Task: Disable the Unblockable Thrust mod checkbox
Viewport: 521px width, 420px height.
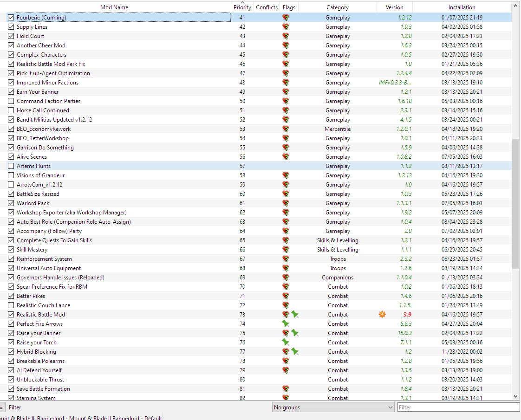Action: pyautogui.click(x=11, y=380)
